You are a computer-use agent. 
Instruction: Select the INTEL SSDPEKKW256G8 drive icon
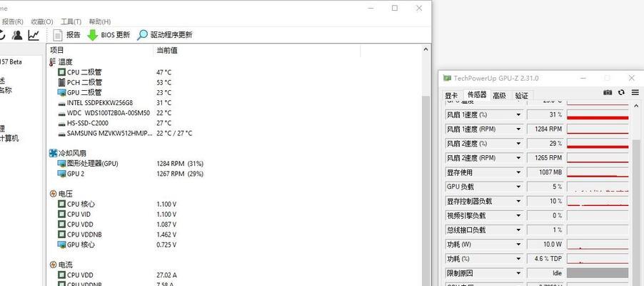click(x=61, y=103)
